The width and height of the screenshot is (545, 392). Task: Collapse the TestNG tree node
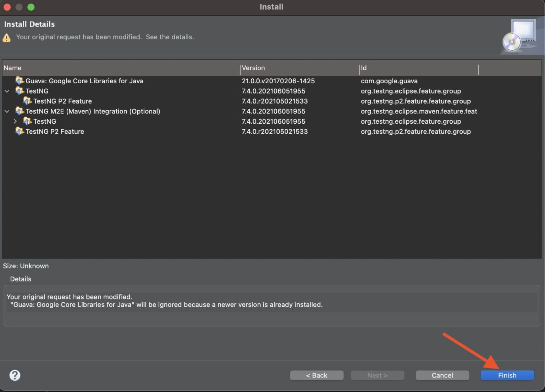click(x=7, y=91)
